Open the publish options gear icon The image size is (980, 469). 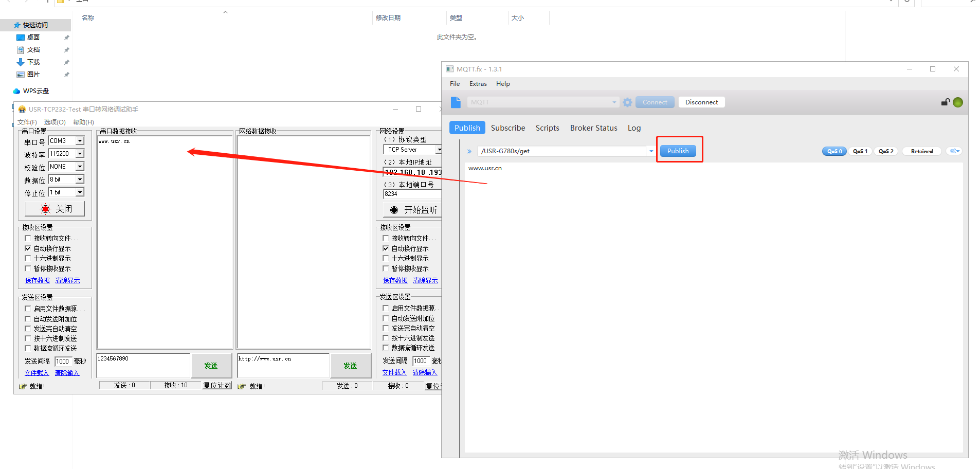click(954, 151)
